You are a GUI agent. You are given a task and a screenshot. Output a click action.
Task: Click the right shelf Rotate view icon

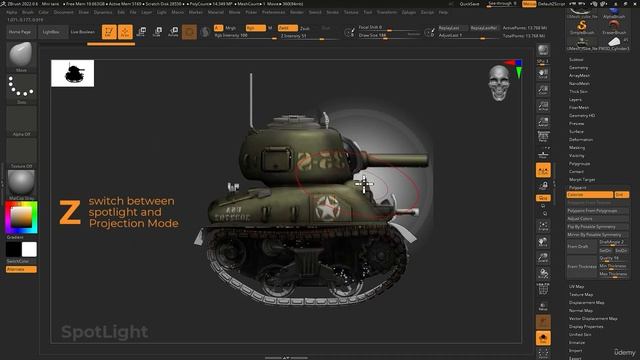click(x=543, y=273)
